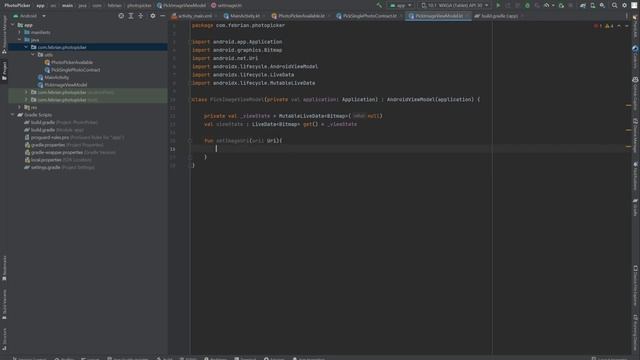
Task: Collapse the Gradle Scripts node
Action: point(12,115)
